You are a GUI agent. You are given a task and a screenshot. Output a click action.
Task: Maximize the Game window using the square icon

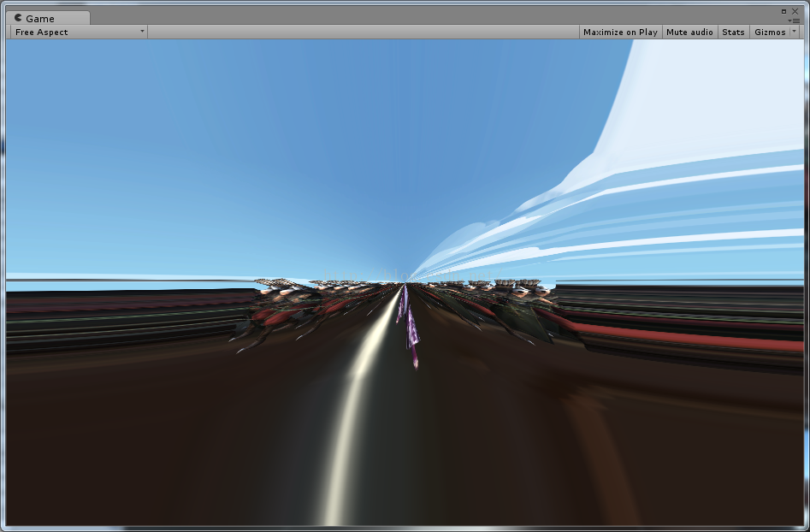click(783, 11)
